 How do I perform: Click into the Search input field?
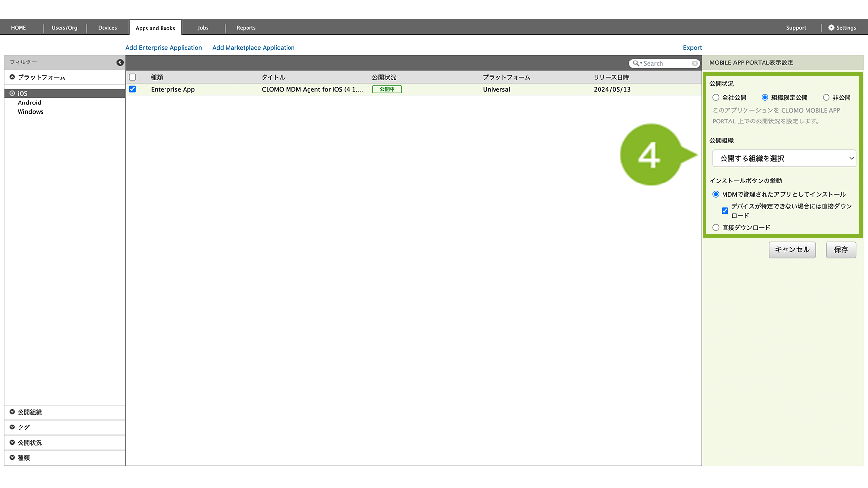pyautogui.click(x=666, y=63)
